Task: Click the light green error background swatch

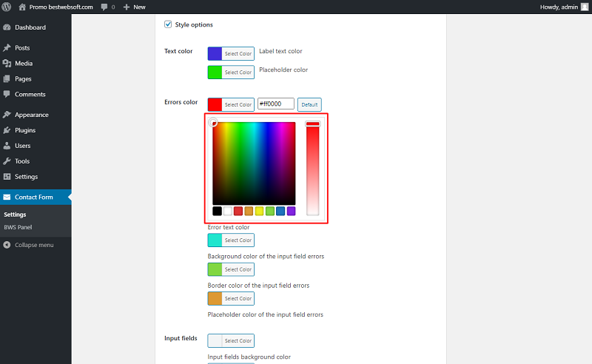Action: coord(215,269)
